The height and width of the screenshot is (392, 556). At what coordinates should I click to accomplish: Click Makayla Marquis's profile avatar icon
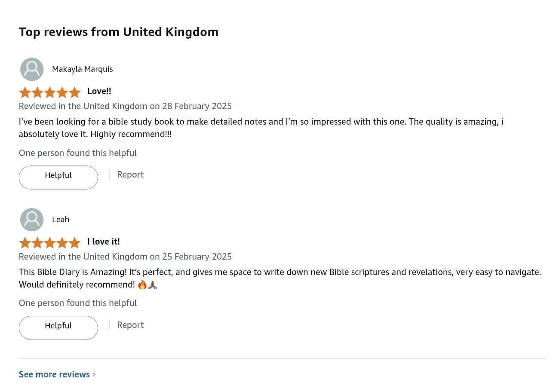pyautogui.click(x=32, y=69)
